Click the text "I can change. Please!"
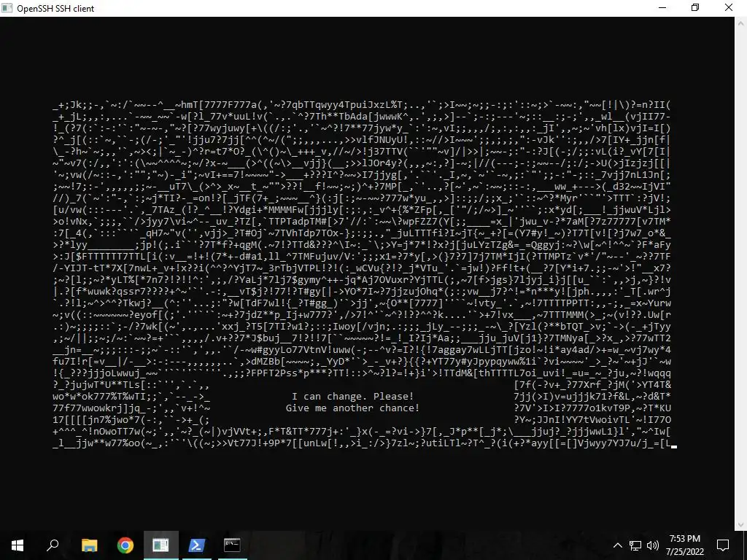 point(353,396)
